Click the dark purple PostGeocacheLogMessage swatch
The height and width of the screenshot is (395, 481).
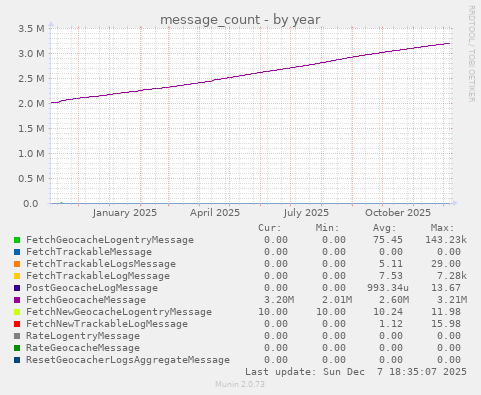pos(17,288)
